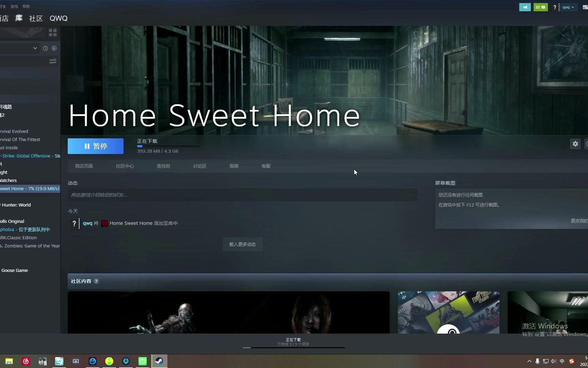This screenshot has height=368, width=588.
Task: Click the 载入更多动态 button
Action: tap(243, 244)
